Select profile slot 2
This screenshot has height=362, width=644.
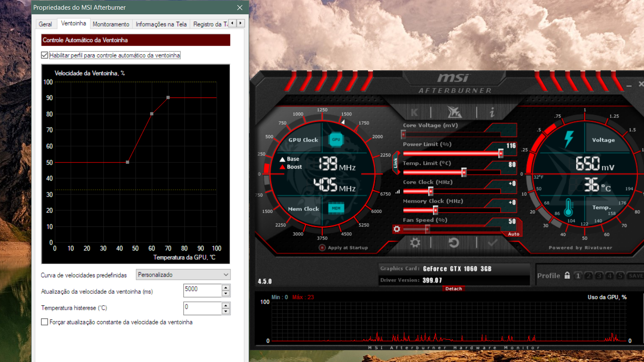coord(588,276)
